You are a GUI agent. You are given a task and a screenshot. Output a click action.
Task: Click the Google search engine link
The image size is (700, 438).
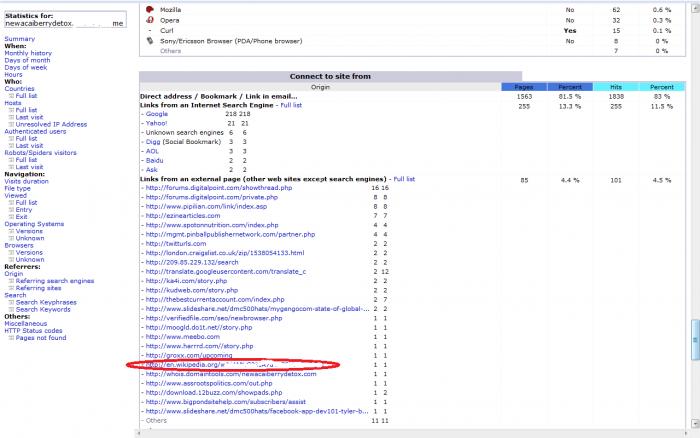tap(156, 114)
